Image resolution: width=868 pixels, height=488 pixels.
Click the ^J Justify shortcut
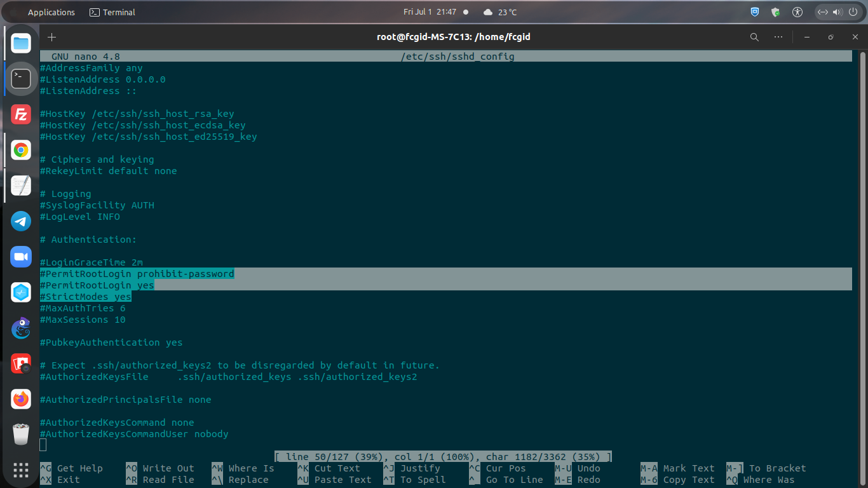click(x=412, y=468)
